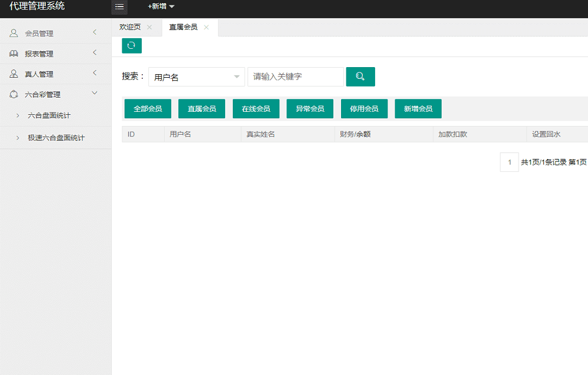Click the 六合彩管理 module icon
The height and width of the screenshot is (375, 588).
point(14,94)
